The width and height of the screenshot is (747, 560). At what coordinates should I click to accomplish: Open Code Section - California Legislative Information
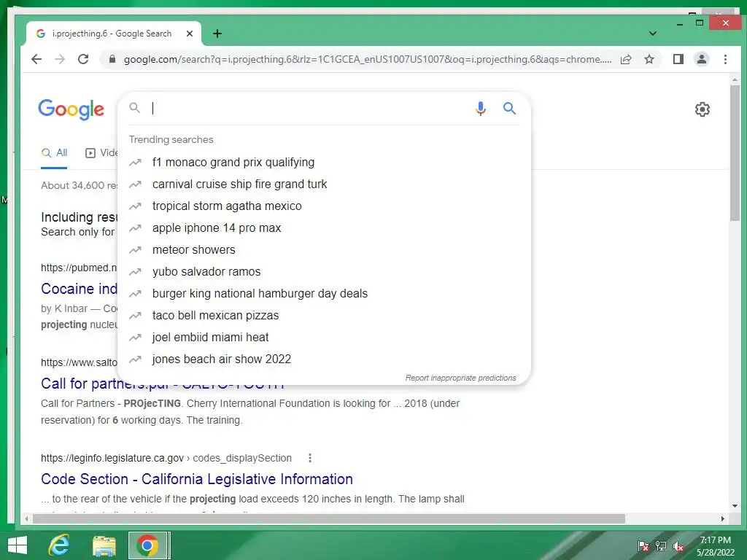(197, 479)
